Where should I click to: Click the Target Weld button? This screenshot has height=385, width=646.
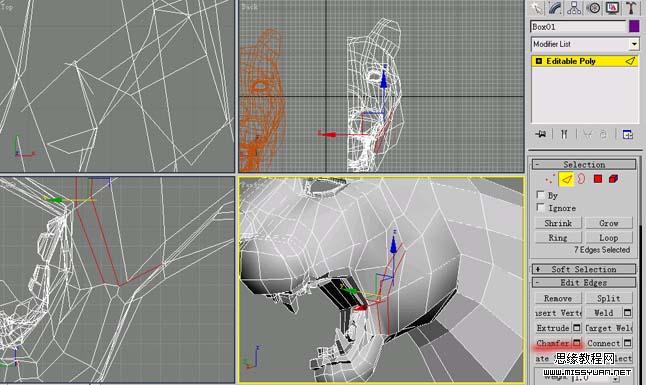[x=609, y=328]
